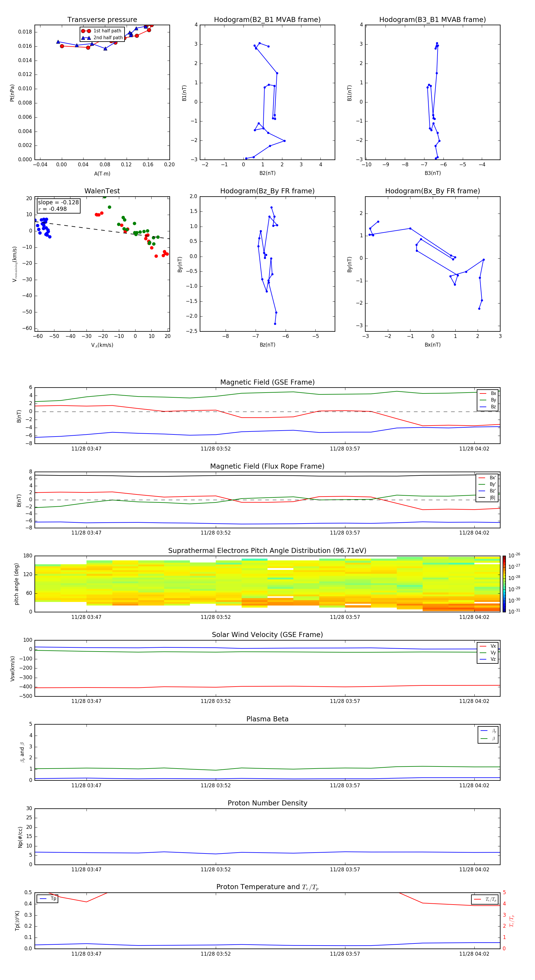Click "Bx'" legend entry in Flux Rope plot

[x=487, y=478]
